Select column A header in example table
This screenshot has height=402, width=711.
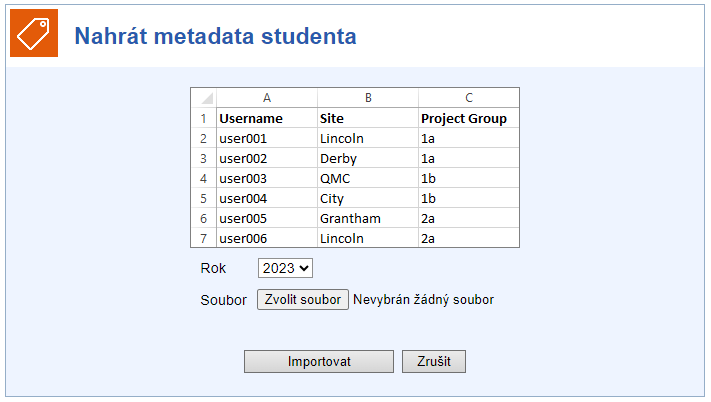point(267,97)
